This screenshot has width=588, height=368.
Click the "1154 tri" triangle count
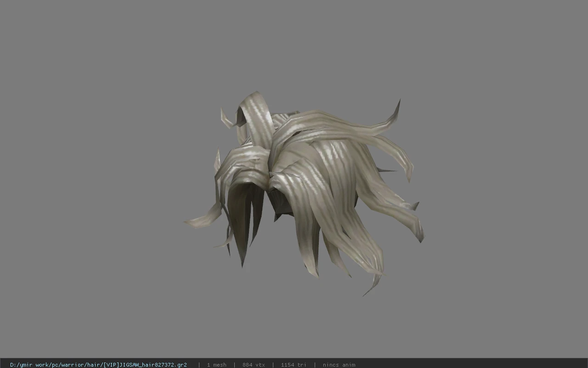point(294,365)
